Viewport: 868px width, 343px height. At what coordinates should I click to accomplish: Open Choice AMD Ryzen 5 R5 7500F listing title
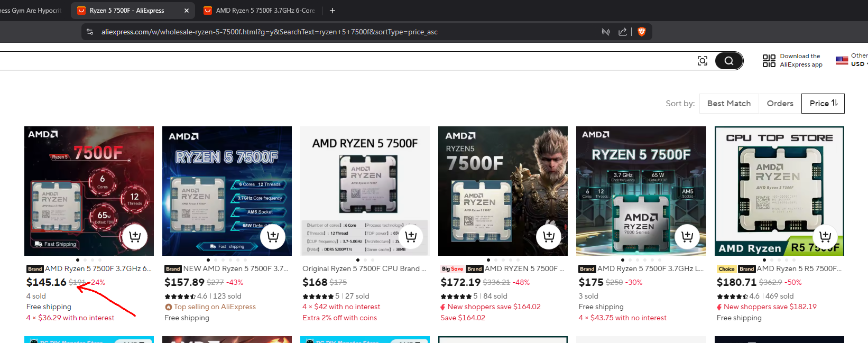(799, 268)
